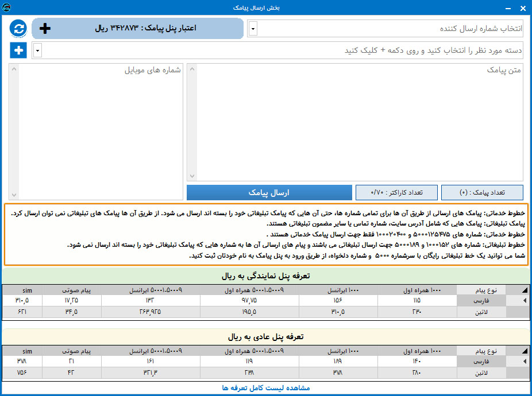Click mobile numbers scroll up arrow
This screenshot has width=532, height=396.
click(x=14, y=69)
